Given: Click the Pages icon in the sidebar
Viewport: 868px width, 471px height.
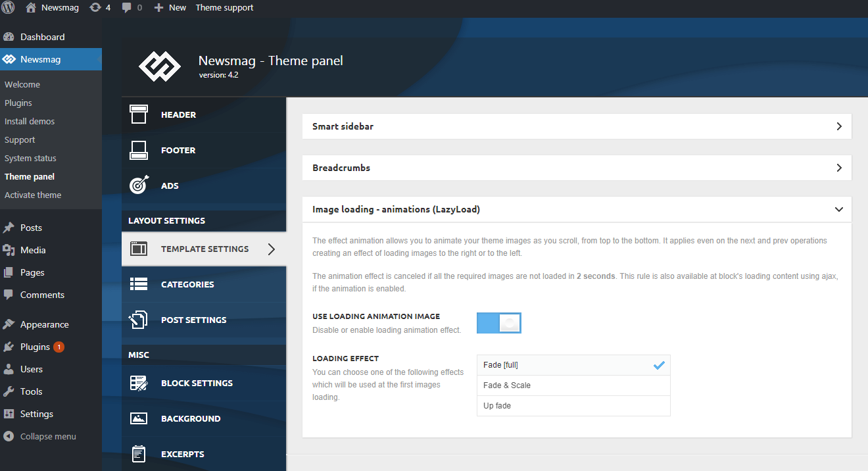Looking at the screenshot, I should point(9,272).
